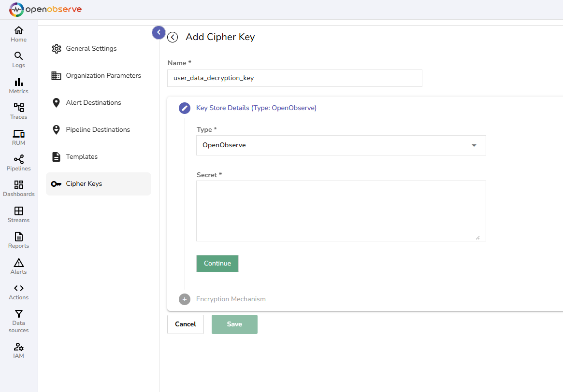
Task: Open Dashboards from the sidebar
Action: [x=18, y=185]
